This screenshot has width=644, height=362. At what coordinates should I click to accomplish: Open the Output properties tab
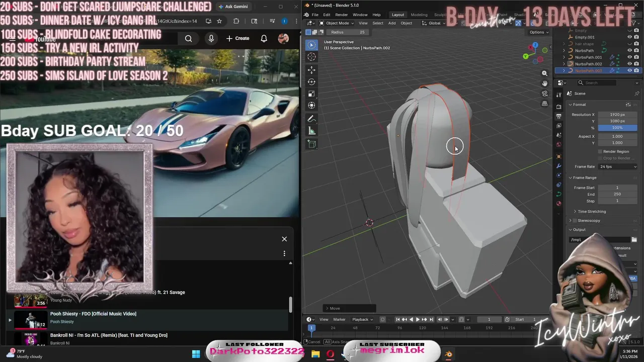click(x=558, y=116)
